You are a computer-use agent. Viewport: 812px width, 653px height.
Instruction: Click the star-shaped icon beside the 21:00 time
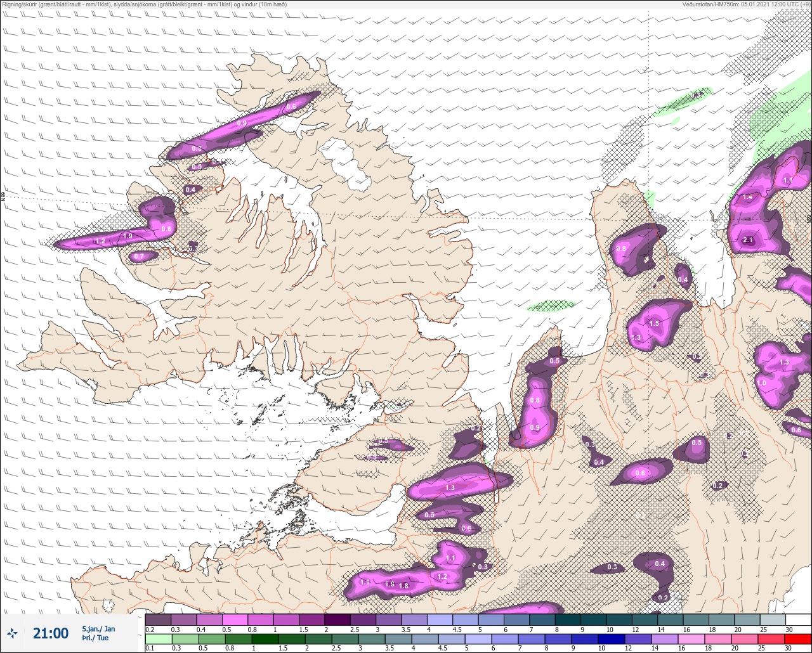(x=12, y=633)
